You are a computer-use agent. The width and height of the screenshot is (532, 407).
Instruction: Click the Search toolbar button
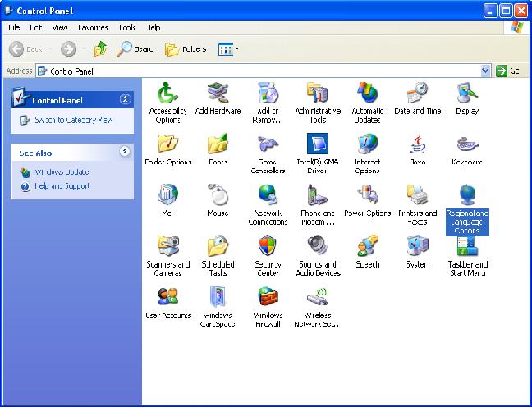tap(136, 49)
